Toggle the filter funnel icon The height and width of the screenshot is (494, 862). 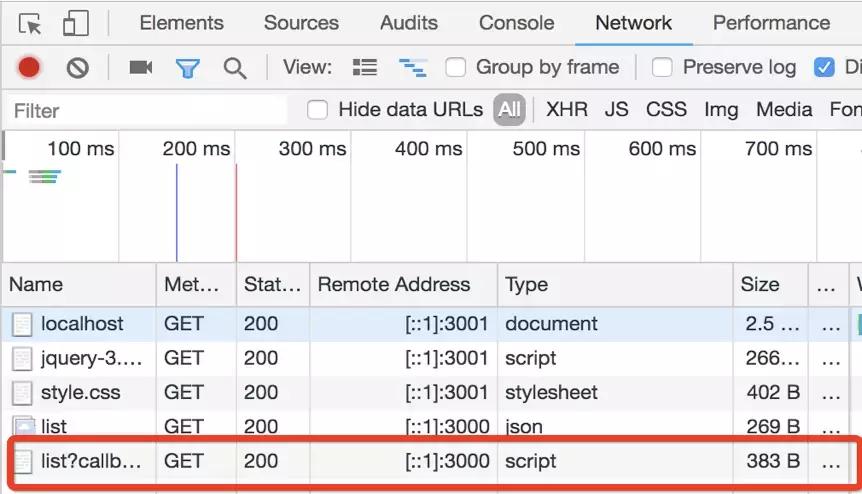(187, 68)
